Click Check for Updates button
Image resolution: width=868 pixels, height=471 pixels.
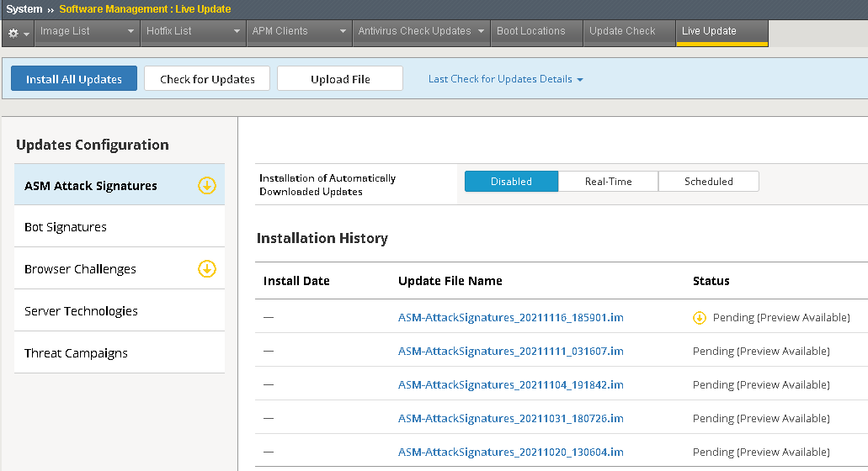[207, 79]
